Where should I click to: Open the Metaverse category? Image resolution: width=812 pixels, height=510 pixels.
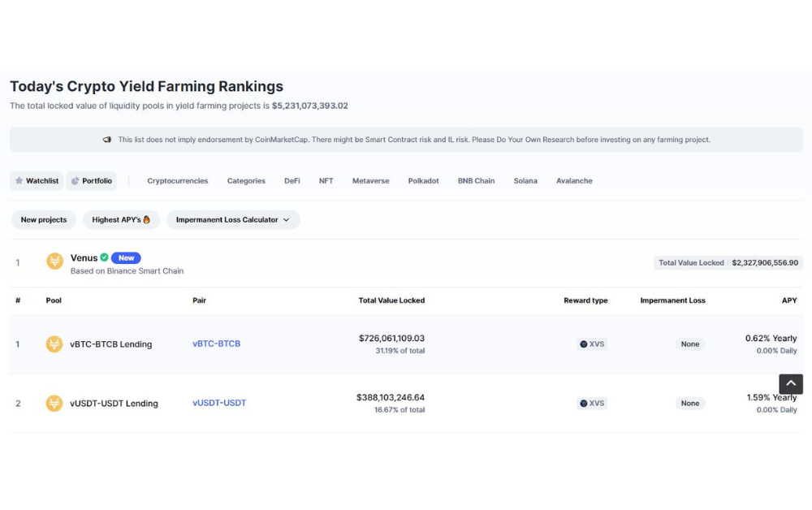pos(371,181)
